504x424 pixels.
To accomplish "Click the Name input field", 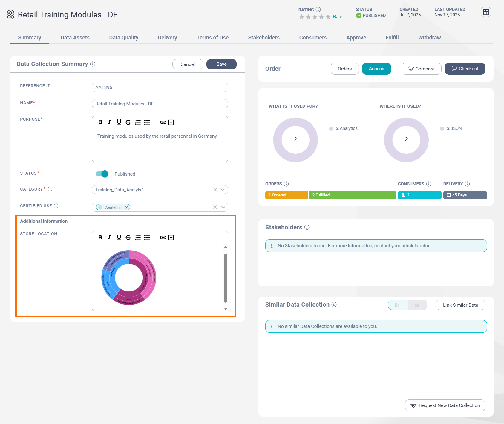I will point(160,104).
